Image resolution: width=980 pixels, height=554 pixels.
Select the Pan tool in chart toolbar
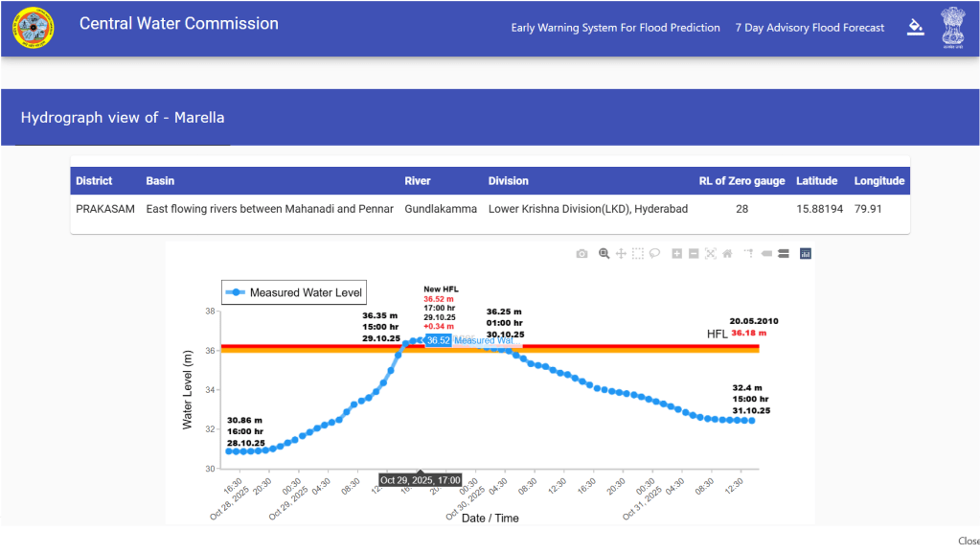pyautogui.click(x=621, y=254)
